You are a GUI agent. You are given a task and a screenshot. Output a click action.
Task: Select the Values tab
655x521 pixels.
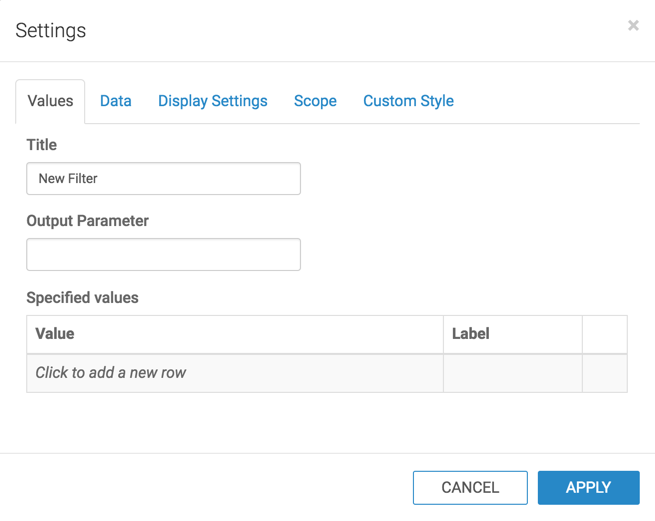50,101
